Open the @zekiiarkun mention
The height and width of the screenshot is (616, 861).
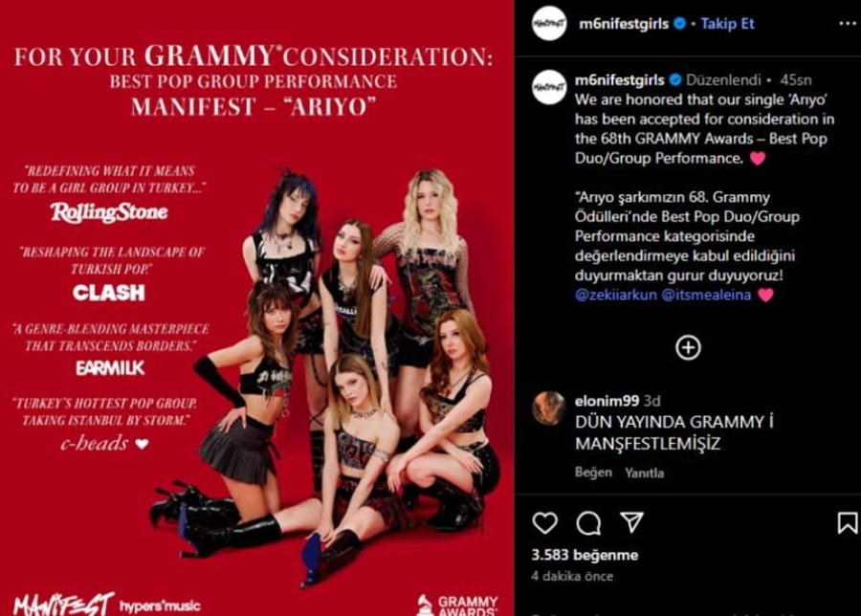615,295
